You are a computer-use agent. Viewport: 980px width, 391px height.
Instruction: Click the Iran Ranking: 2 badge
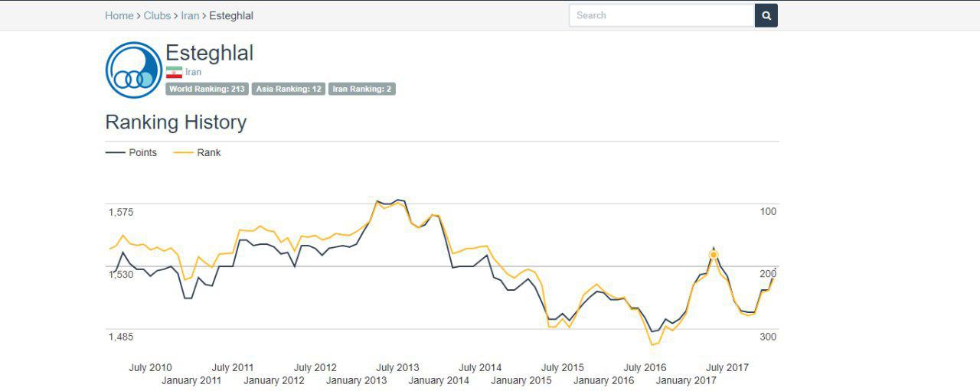coord(362,89)
